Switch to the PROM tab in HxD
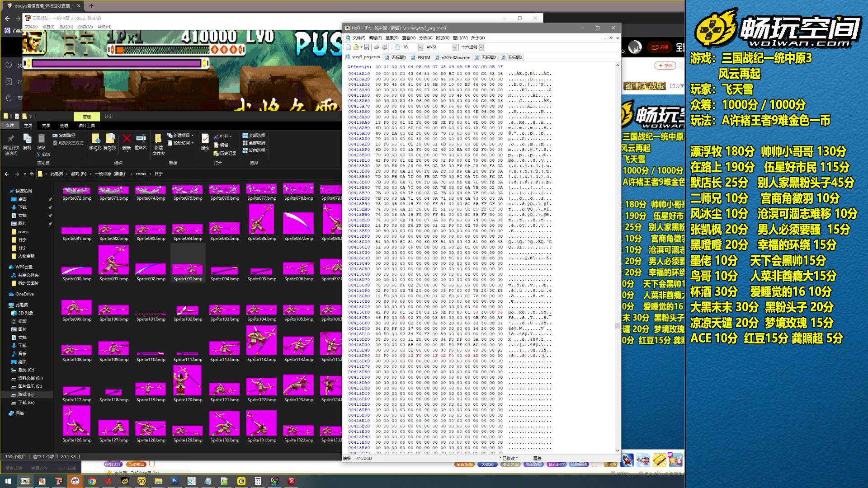 pos(420,57)
